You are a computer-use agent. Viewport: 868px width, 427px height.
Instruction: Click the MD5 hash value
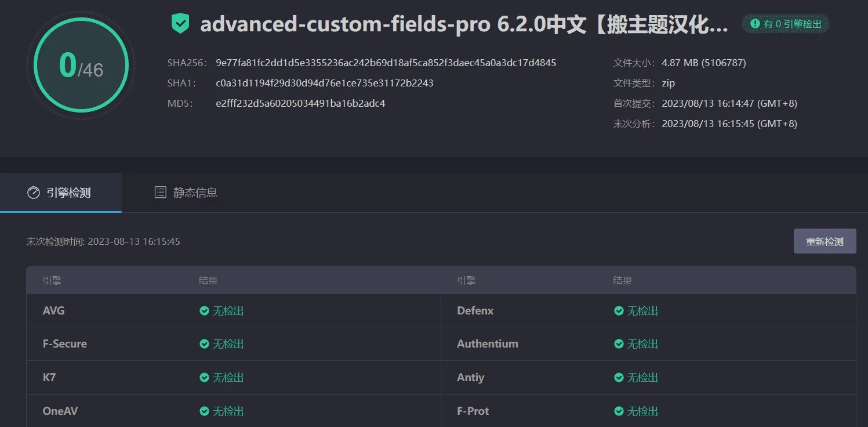coord(300,103)
